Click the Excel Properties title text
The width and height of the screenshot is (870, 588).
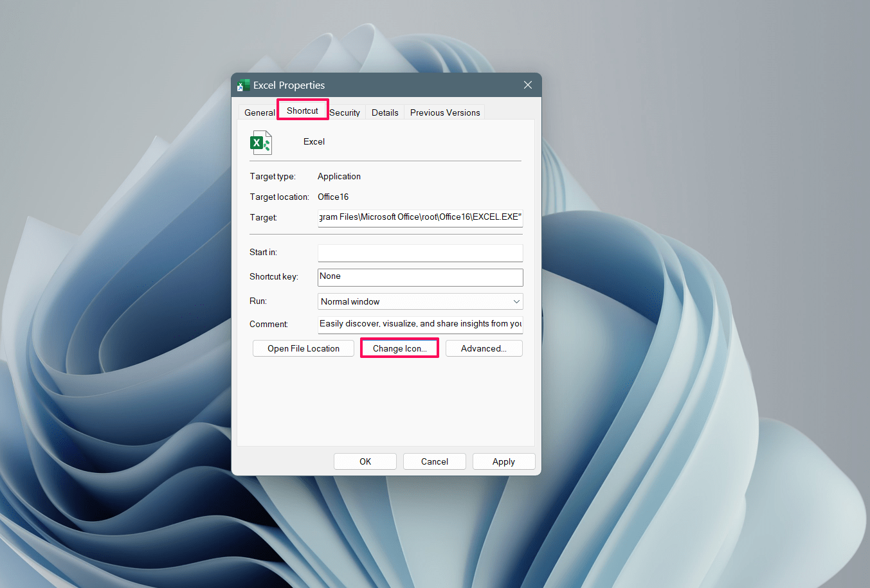tap(289, 85)
